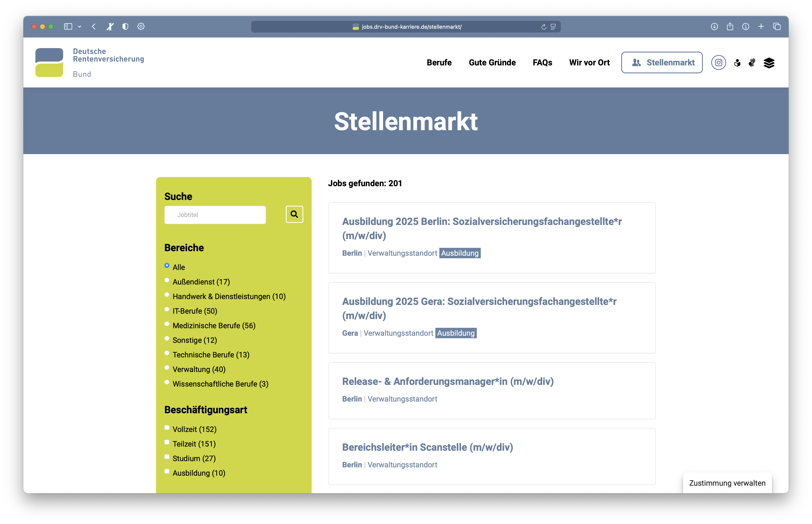Open the Share icon in Safari toolbar
Image resolution: width=812 pixels, height=524 pixels.
(730, 26)
